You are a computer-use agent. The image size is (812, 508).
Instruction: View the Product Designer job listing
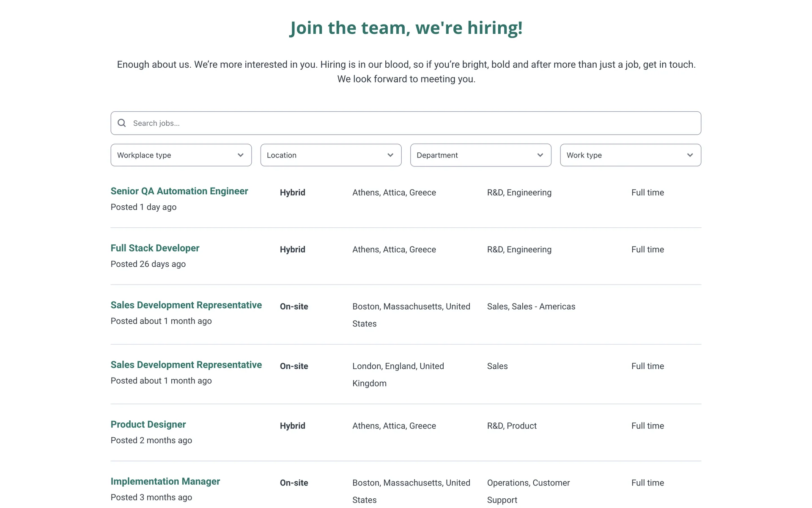[148, 425]
